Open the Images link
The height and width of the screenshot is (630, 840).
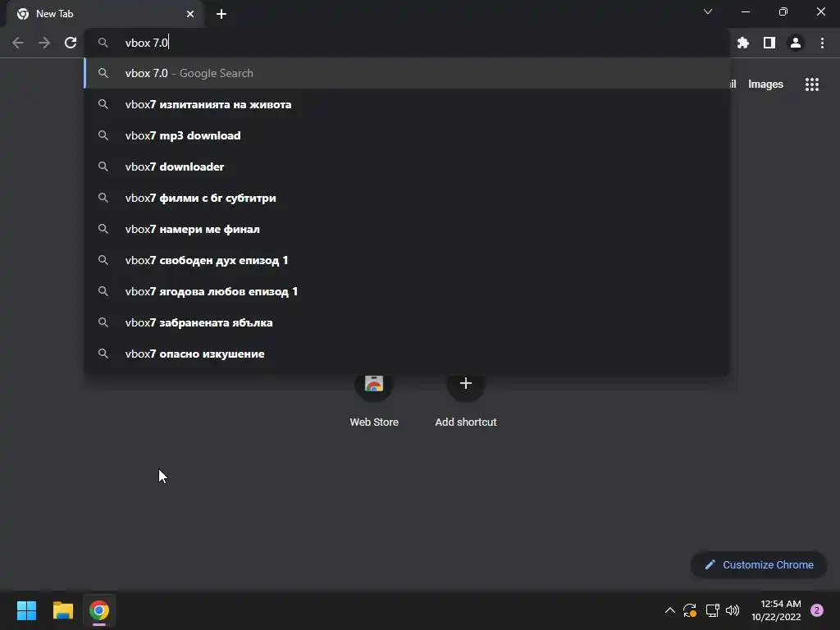765,84
